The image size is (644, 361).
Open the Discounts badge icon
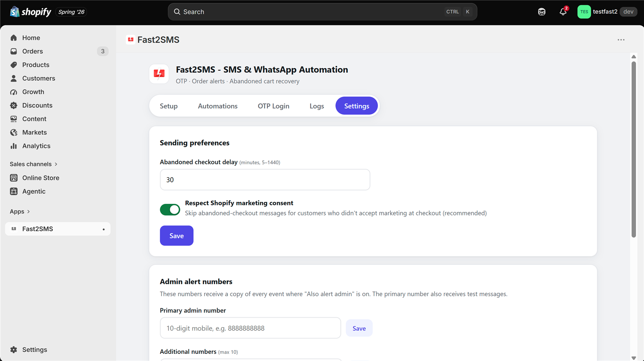(14, 105)
